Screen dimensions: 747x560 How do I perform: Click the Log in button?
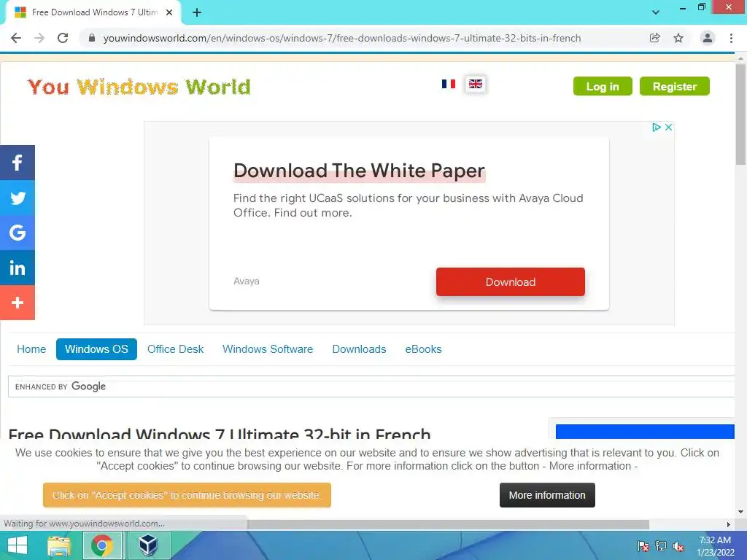pos(603,86)
